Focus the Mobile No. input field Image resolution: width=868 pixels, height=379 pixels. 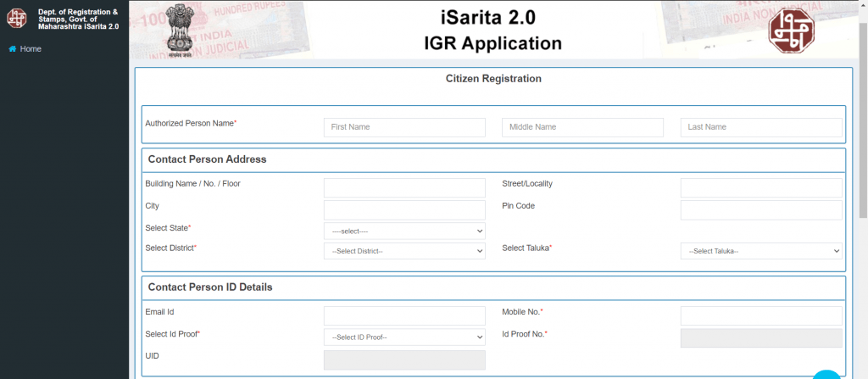click(760, 315)
